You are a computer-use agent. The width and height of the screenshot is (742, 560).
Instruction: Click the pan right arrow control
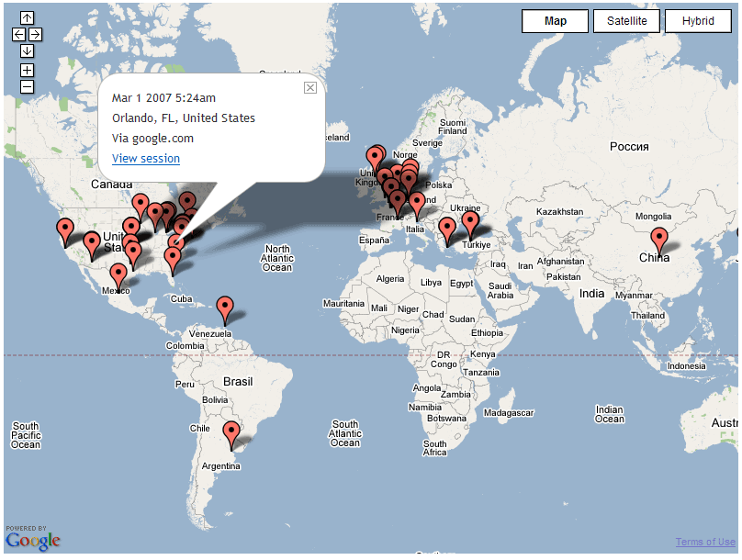35,34
